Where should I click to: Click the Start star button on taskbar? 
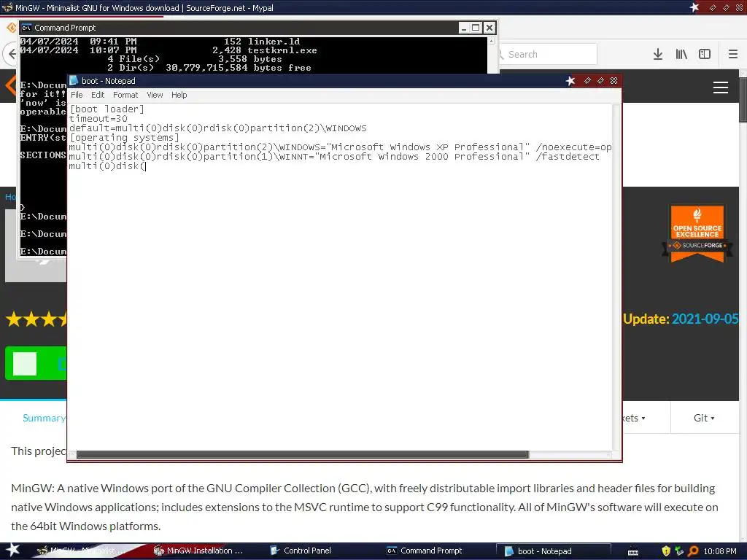pyautogui.click(x=12, y=551)
